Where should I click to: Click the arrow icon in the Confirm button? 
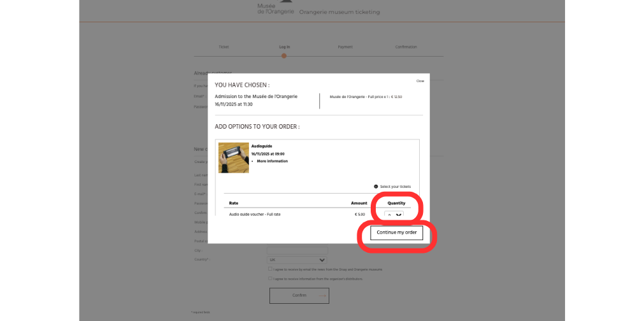click(x=322, y=296)
